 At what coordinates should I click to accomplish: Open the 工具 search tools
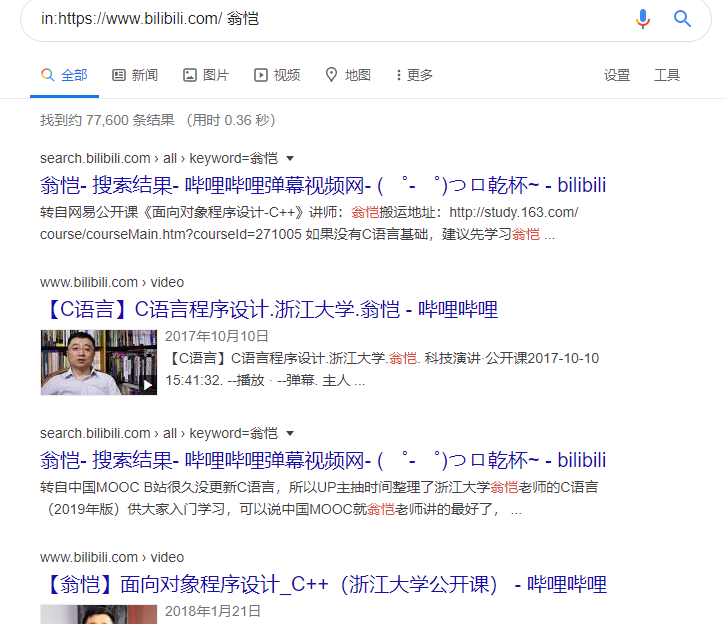pos(667,75)
